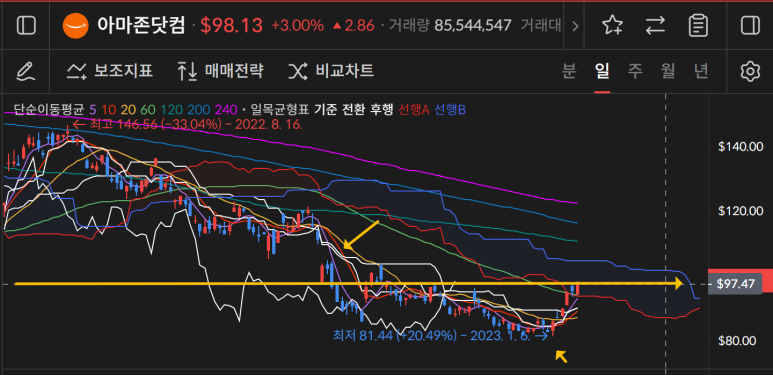Click the 최저 81.44 low annotation
The height and width of the screenshot is (375, 773).
440,336
